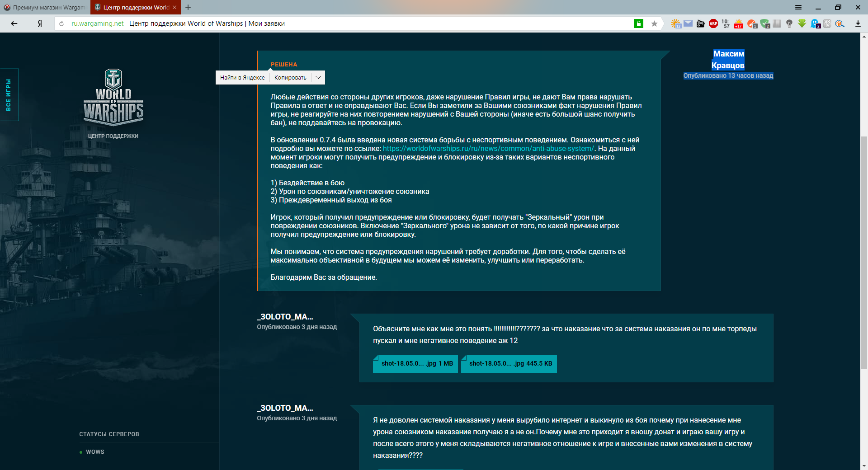868x470 pixels.
Task: Open a new browser tab
Action: click(188, 7)
